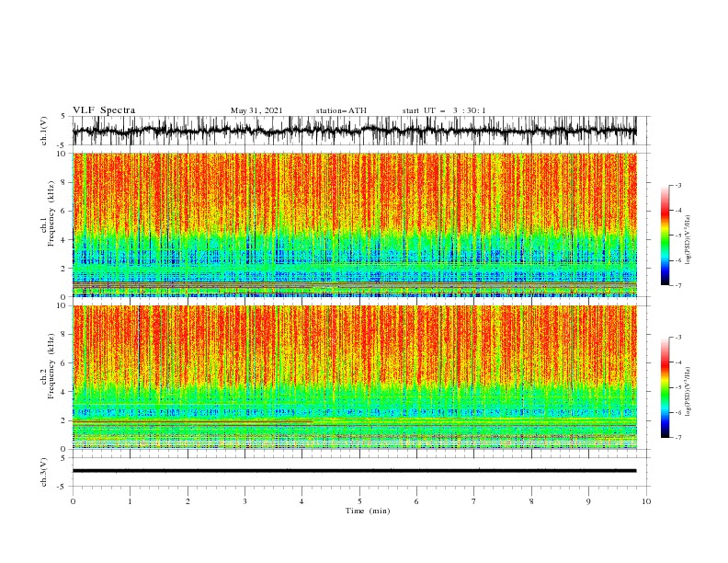Click time axis tick label "2"

(x=188, y=501)
